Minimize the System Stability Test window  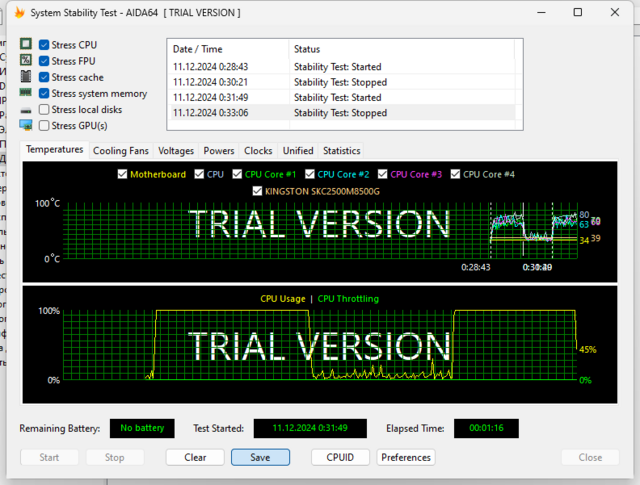coord(541,12)
